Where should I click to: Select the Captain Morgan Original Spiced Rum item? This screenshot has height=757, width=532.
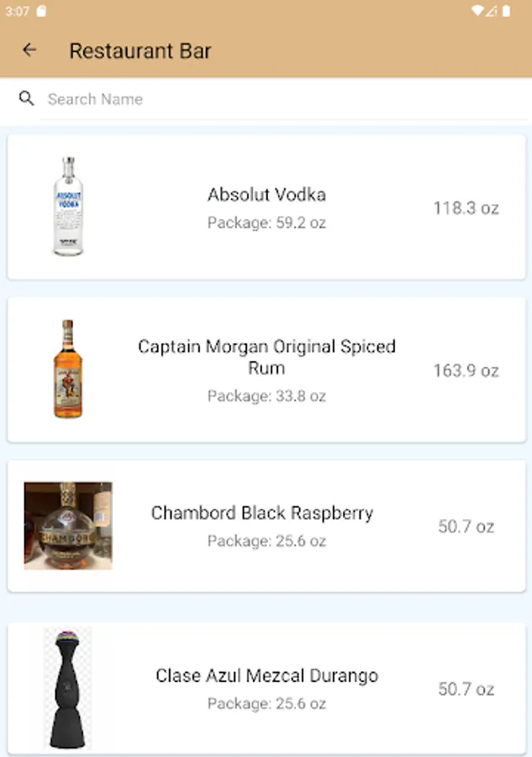266,368
